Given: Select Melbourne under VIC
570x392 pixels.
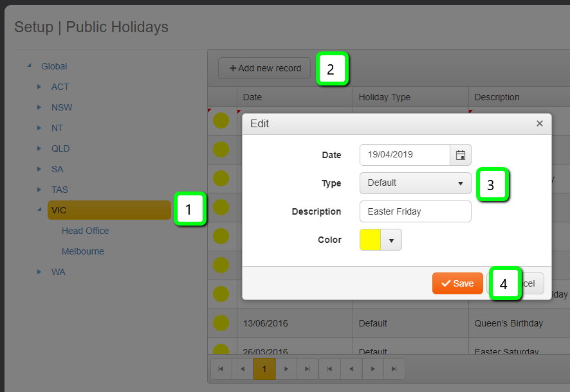Looking at the screenshot, I should (82, 251).
